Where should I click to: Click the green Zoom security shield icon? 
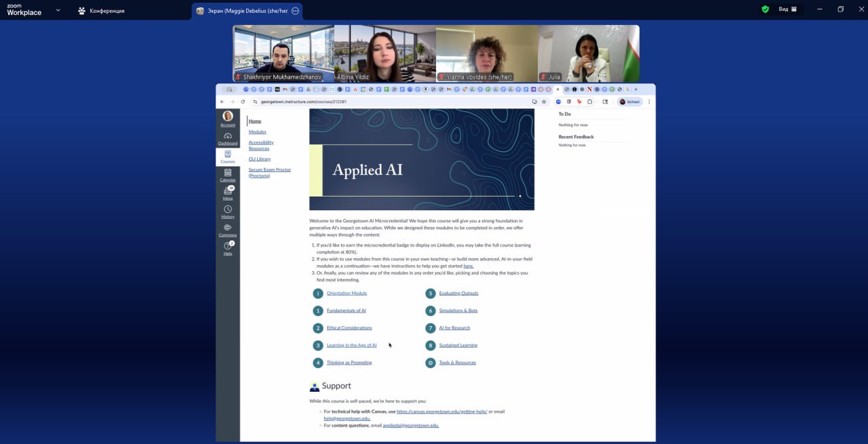[x=766, y=9]
